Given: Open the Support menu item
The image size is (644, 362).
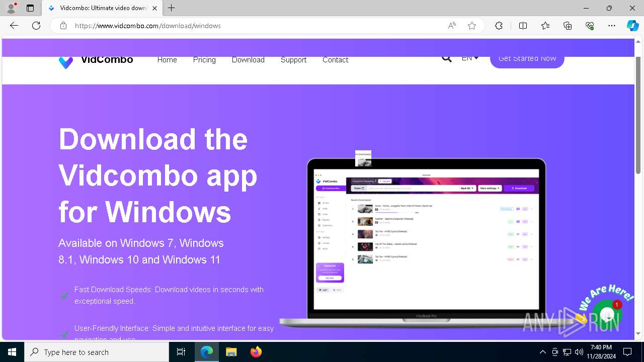Looking at the screenshot, I should (x=293, y=60).
